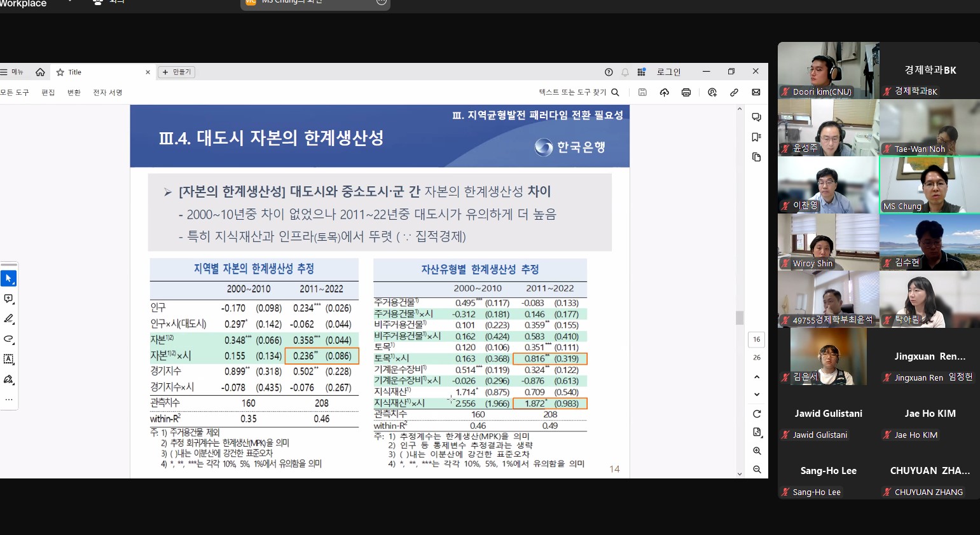Viewport: 980px width, 535px height.
Task: Select the Title document tab
Action: (x=102, y=72)
